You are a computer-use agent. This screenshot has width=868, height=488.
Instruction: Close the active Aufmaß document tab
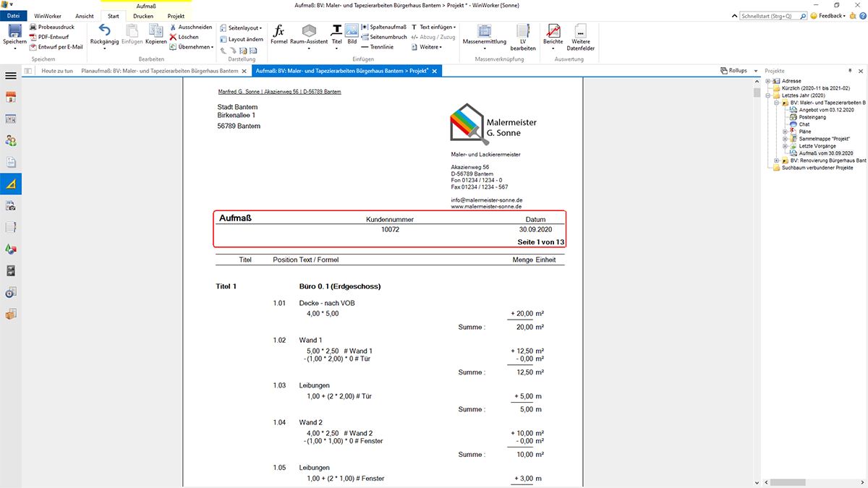pos(435,71)
